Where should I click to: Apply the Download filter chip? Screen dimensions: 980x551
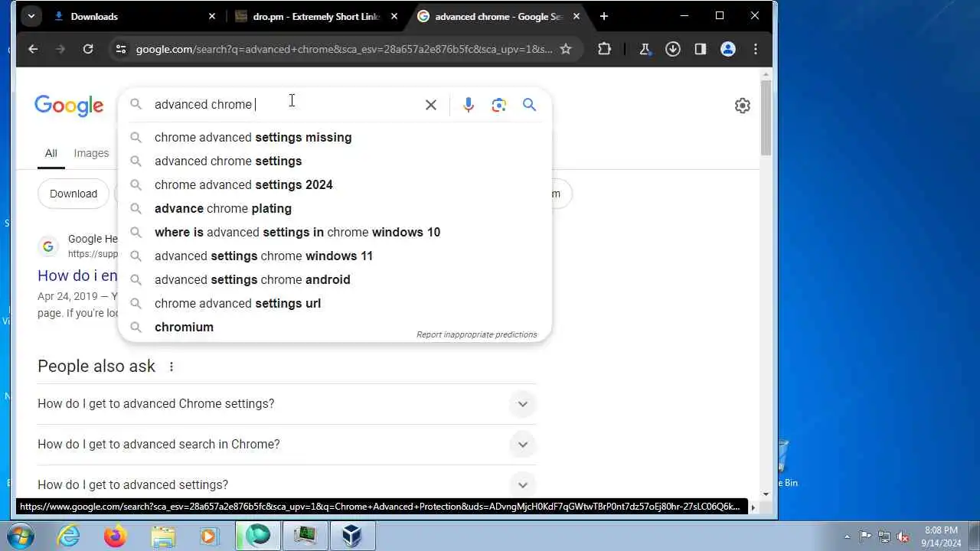(x=73, y=194)
